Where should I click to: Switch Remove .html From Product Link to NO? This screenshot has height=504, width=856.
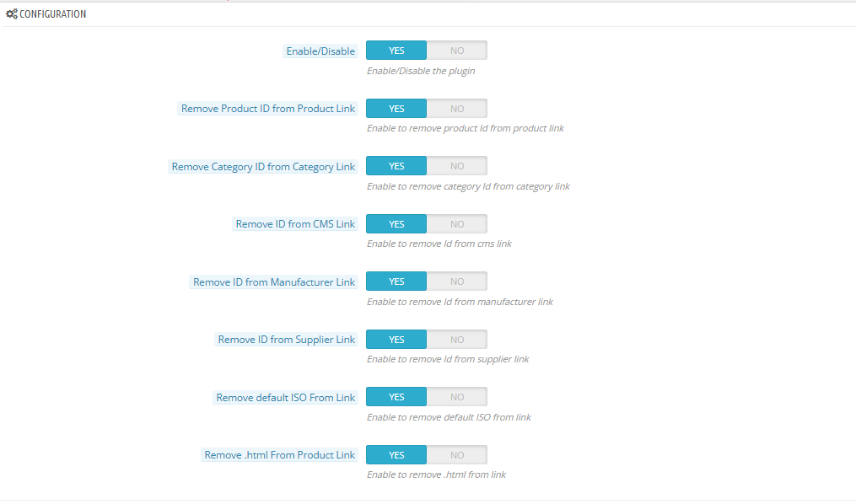pos(457,455)
